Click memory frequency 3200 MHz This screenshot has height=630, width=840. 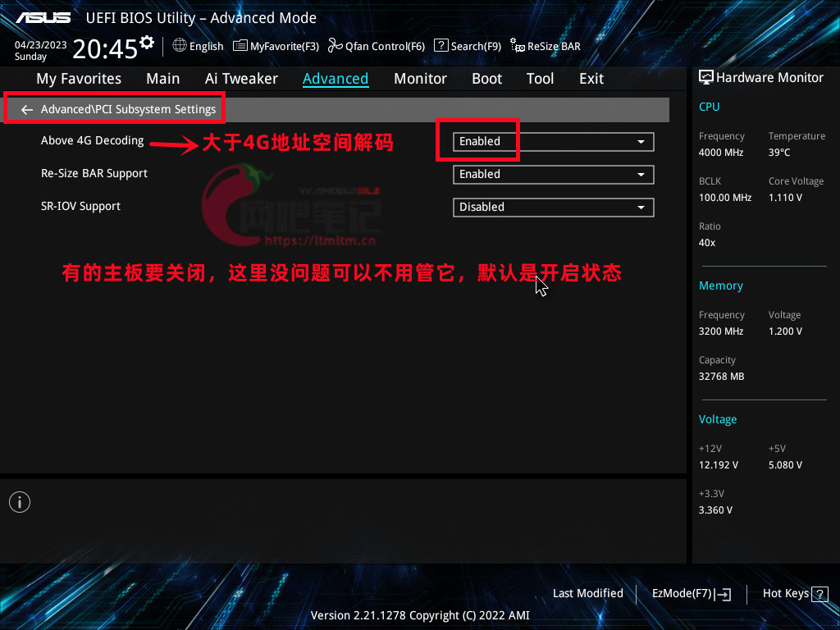720,331
